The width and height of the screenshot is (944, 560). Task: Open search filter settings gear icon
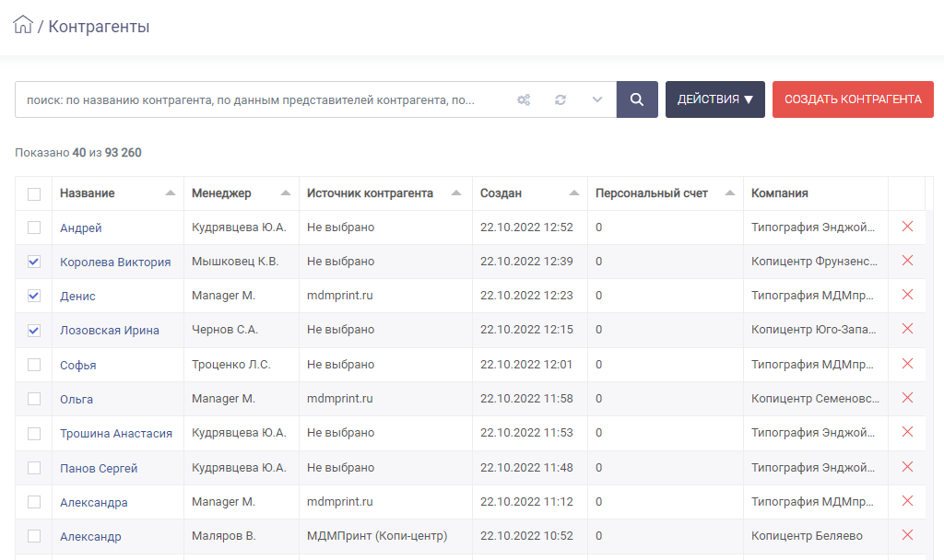524,99
